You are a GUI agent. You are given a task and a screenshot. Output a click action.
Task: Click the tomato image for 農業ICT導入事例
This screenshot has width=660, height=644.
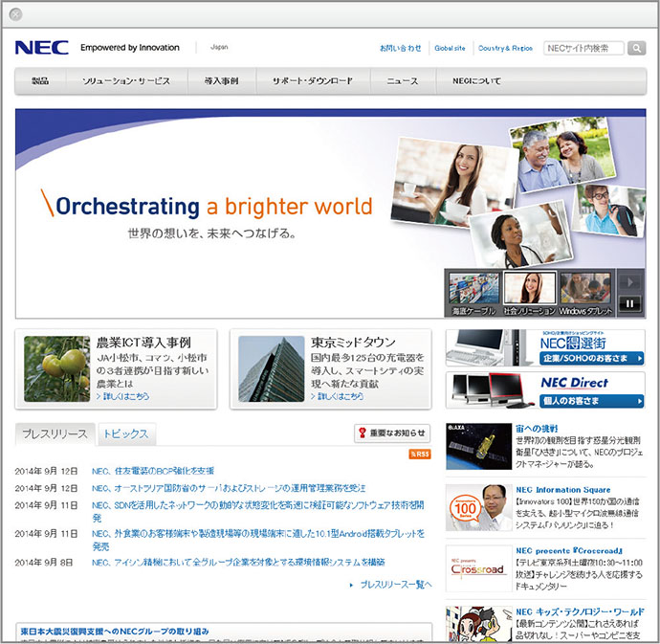click(x=56, y=368)
